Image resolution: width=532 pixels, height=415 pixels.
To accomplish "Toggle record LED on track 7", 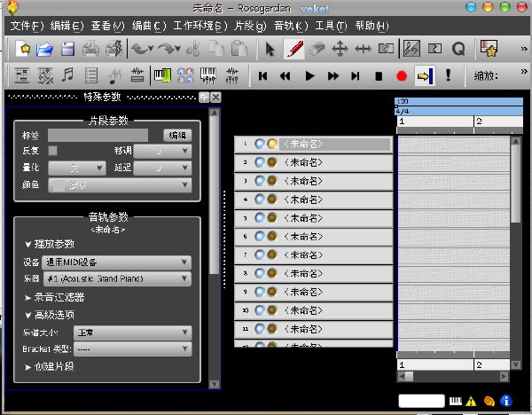I will coord(272,254).
